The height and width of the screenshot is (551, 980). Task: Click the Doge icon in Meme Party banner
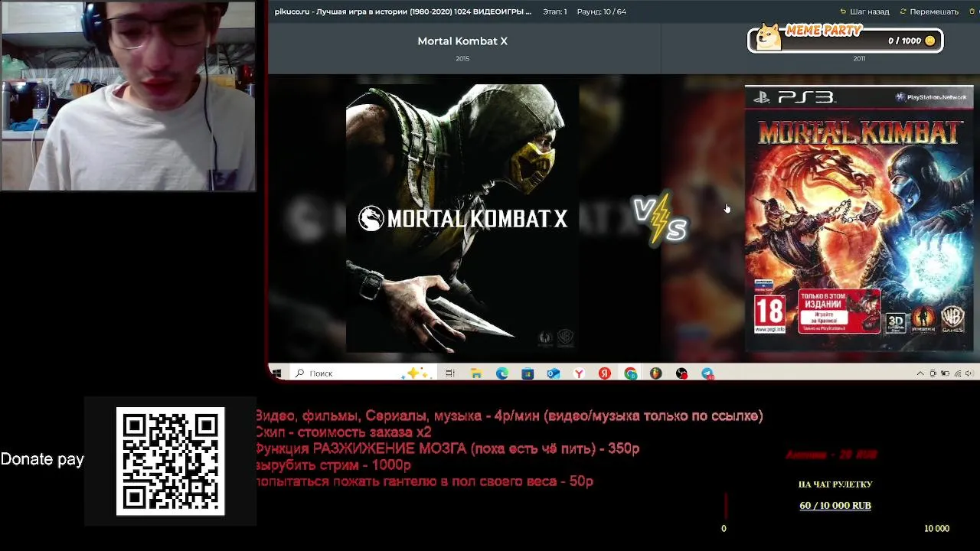pos(769,37)
